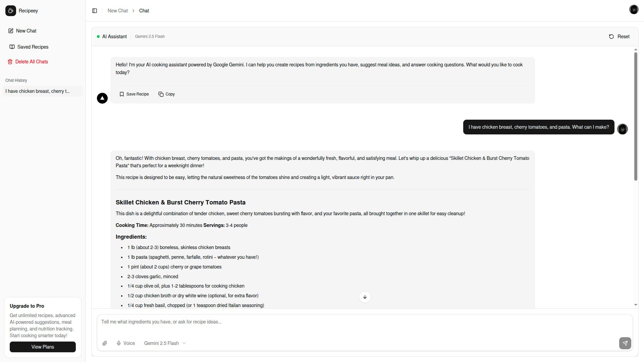644x362 pixels.
Task: Open the user profile avatar top right
Action: tap(634, 9)
